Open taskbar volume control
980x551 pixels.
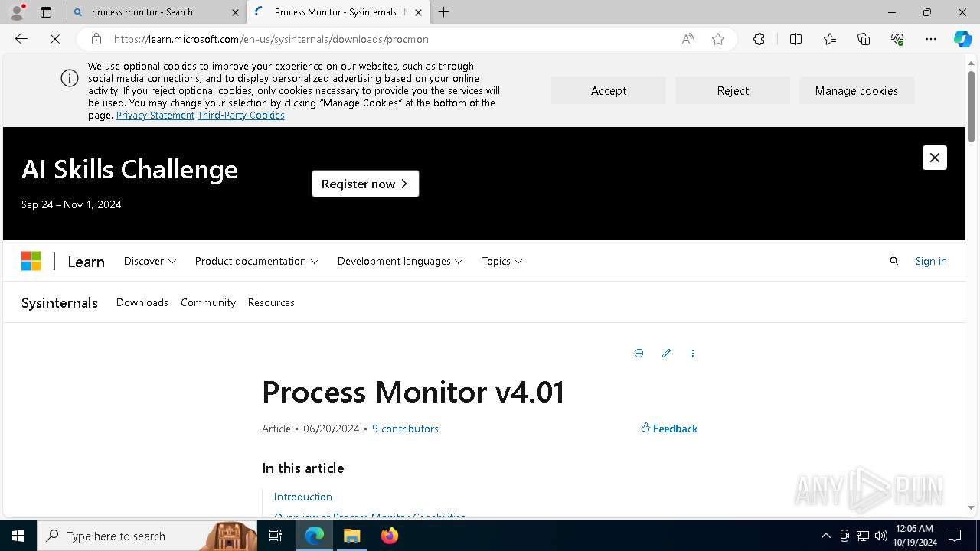pyautogui.click(x=880, y=536)
